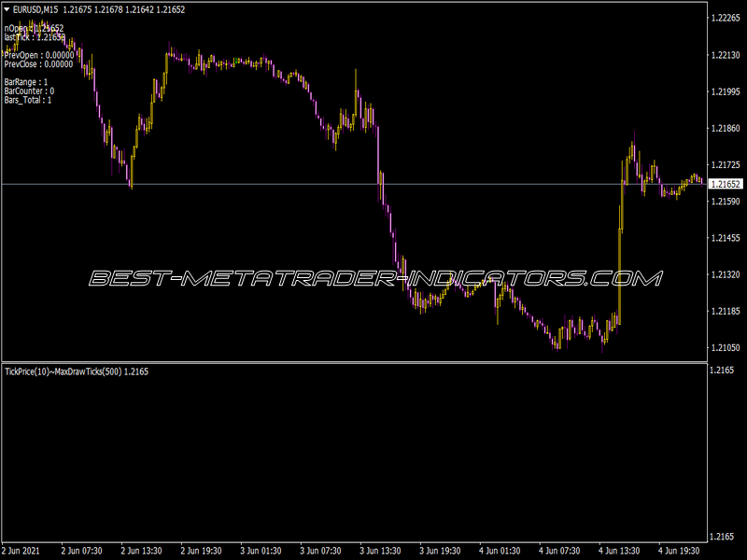Click the Bars_Total : 1 text
The height and width of the screenshot is (560, 747).
(28, 100)
